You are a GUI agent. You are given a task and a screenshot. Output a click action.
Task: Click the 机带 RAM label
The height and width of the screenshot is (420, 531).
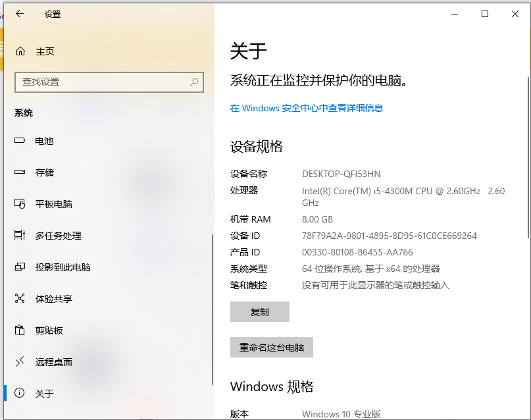(250, 219)
